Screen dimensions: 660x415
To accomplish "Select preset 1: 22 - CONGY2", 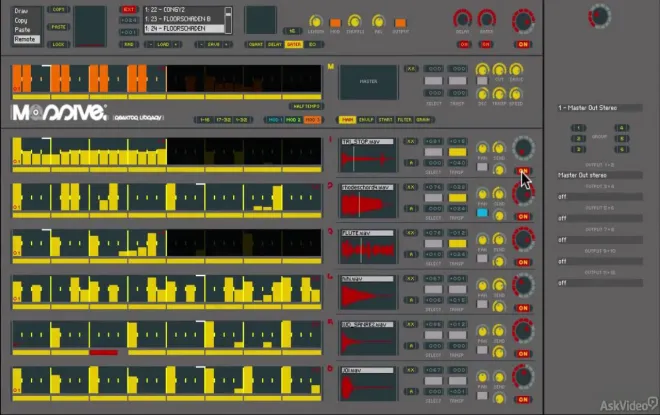I will [x=184, y=9].
